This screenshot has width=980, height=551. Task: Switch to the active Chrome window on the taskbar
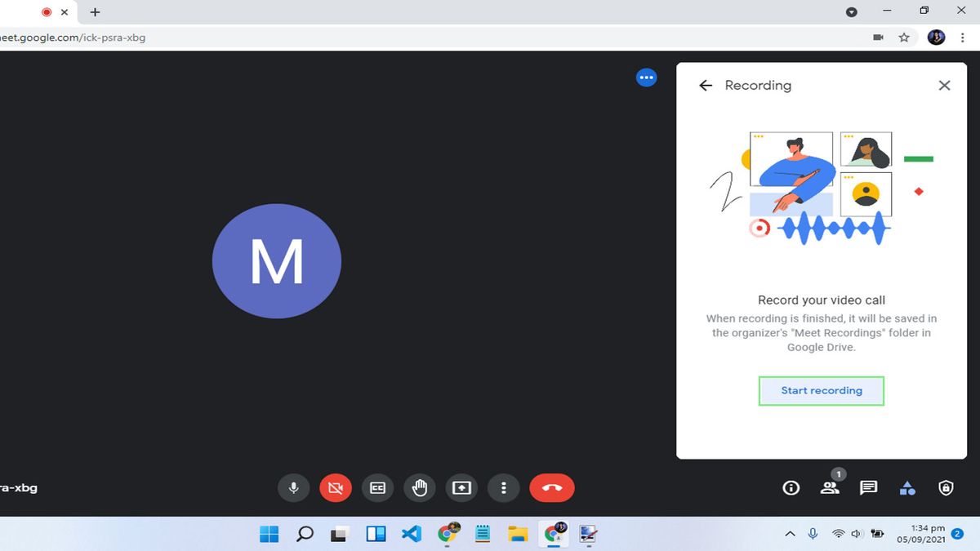555,534
